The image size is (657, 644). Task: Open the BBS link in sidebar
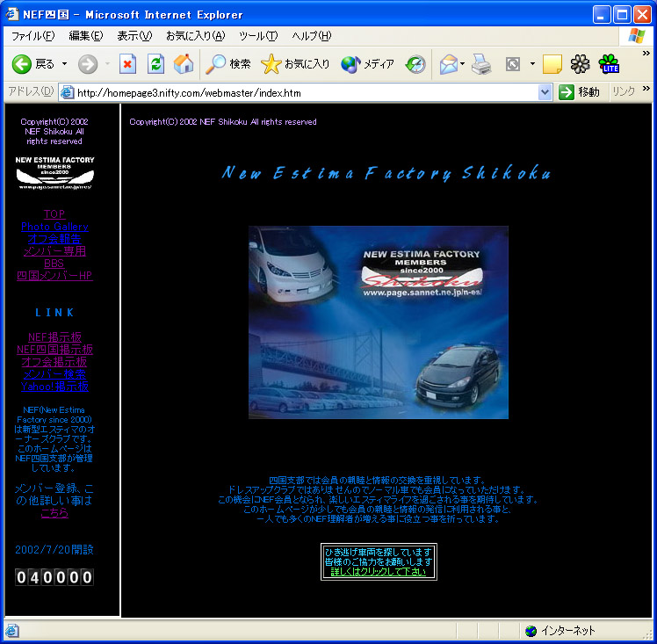click(x=54, y=264)
